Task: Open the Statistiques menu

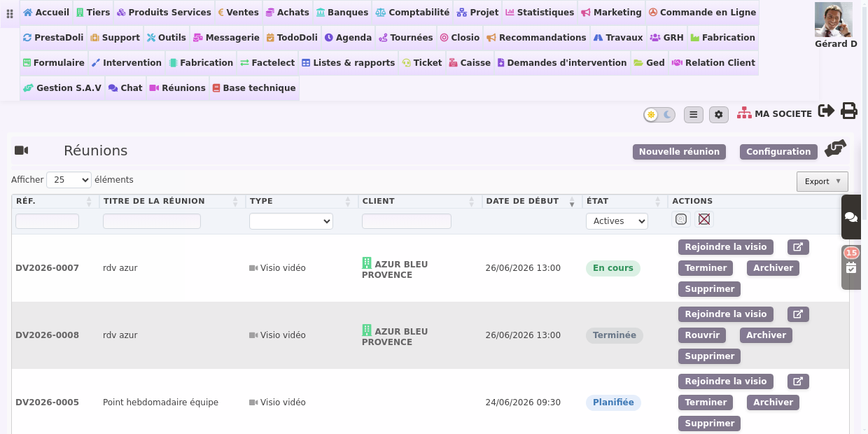Action: coord(540,13)
